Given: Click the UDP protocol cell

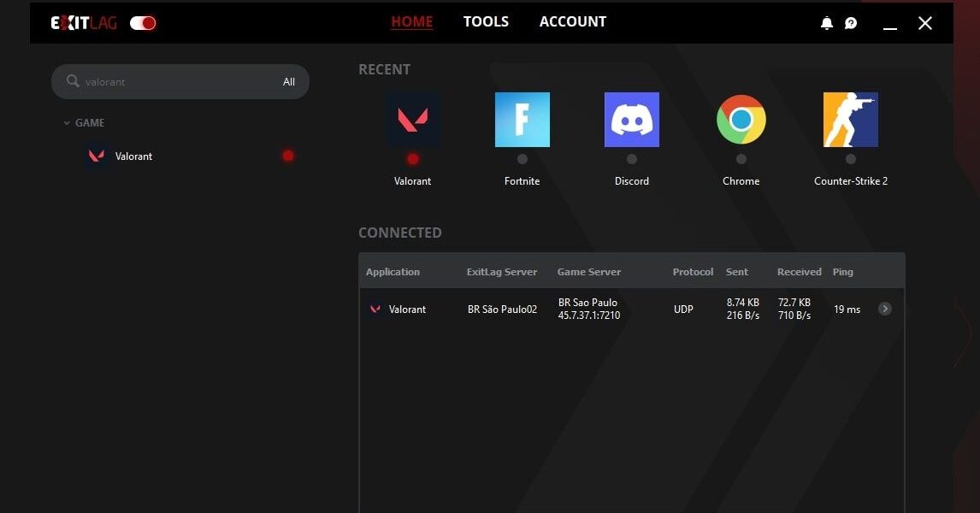Looking at the screenshot, I should (x=683, y=310).
